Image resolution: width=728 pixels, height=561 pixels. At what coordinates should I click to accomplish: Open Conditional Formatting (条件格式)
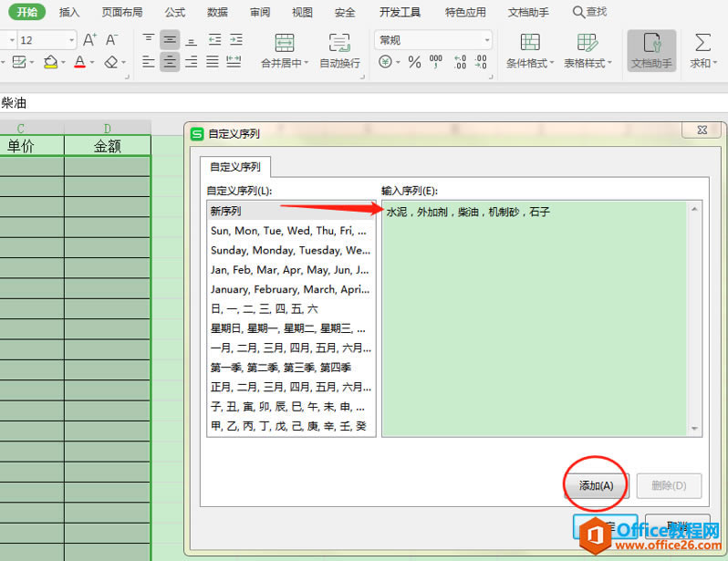tap(530, 51)
